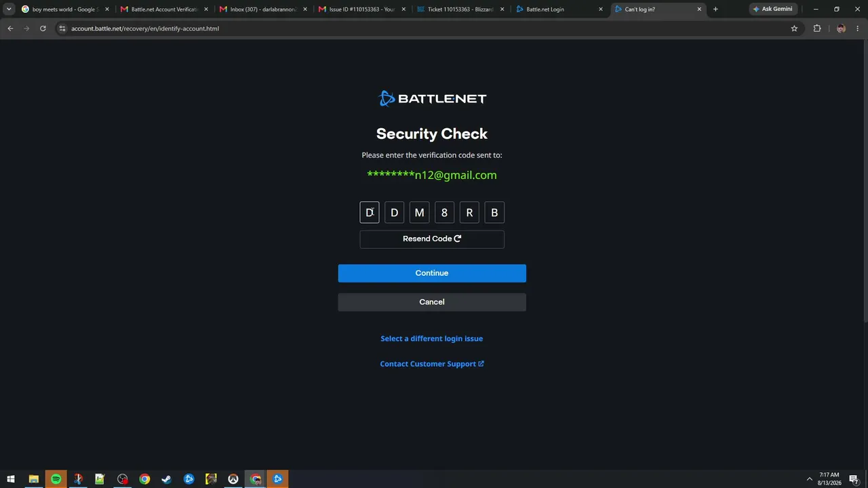The image size is (868, 488).
Task: Focus the code box containing M
Action: pos(419,213)
